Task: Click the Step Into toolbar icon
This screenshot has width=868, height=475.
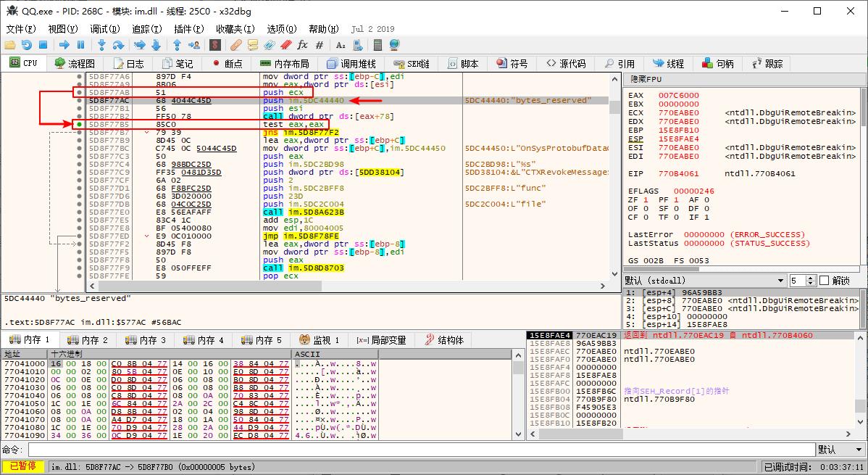Action: 101,45
